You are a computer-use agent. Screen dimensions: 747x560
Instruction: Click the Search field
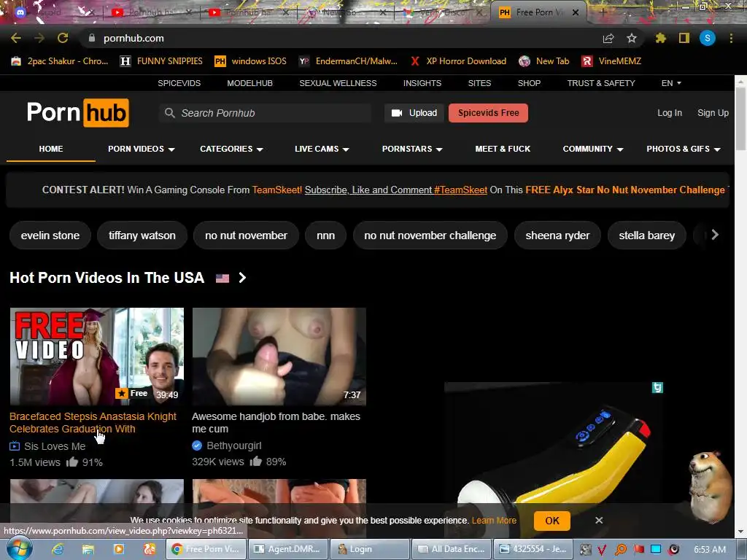click(x=265, y=113)
